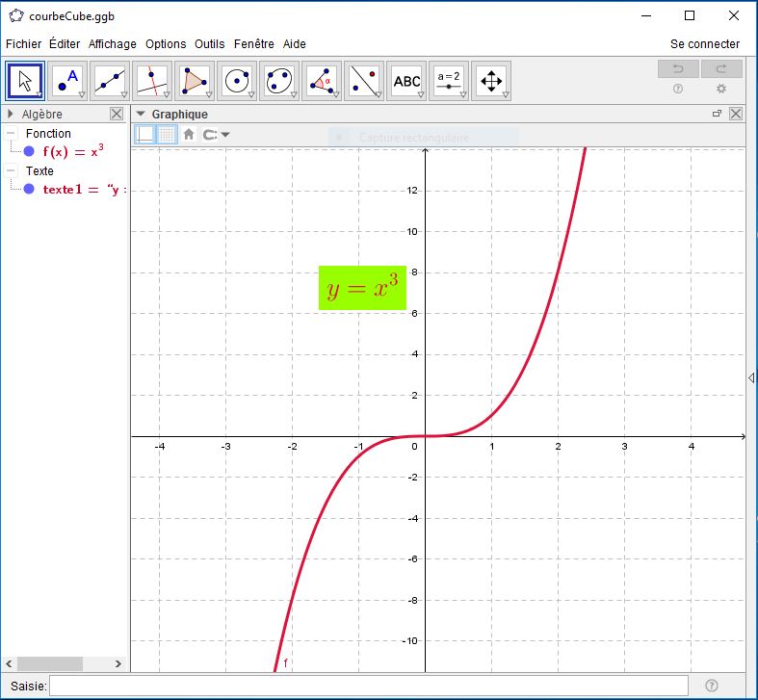This screenshot has width=758, height=700.
Task: Pick the Angle measurement tool
Action: (x=322, y=81)
